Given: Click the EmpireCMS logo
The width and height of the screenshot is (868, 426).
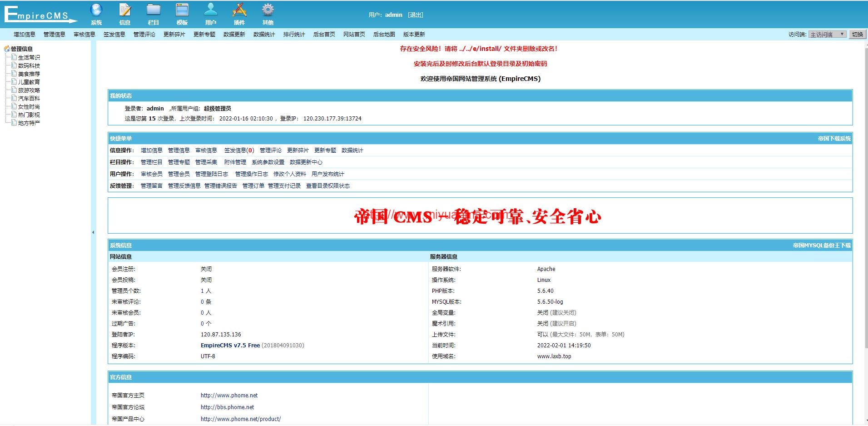Looking at the screenshot, I should (x=41, y=14).
